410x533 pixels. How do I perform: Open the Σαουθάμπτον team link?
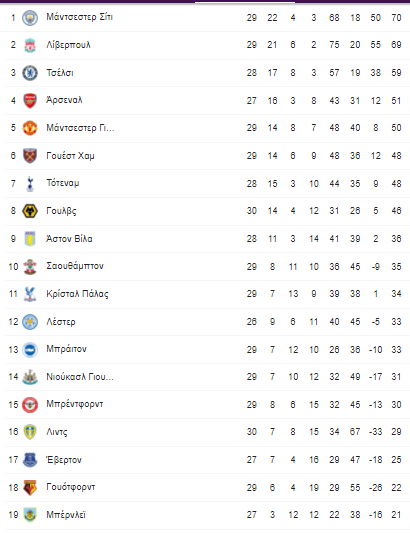75,266
